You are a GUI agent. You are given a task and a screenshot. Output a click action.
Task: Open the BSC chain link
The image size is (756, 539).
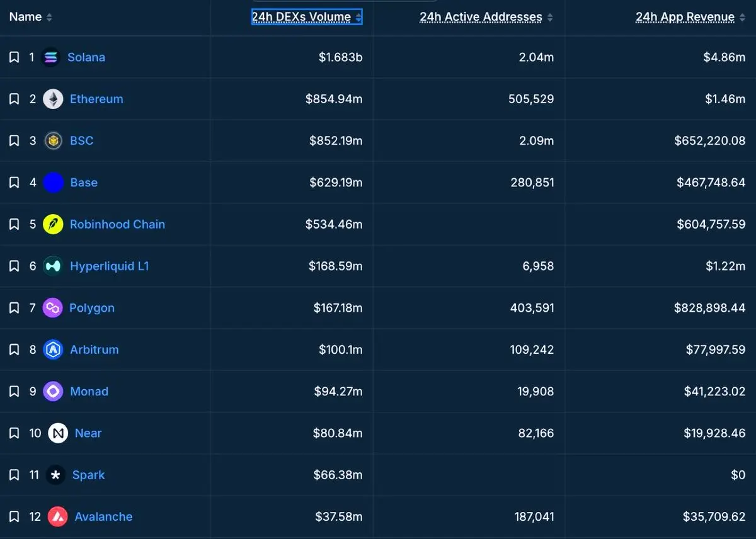pos(81,141)
